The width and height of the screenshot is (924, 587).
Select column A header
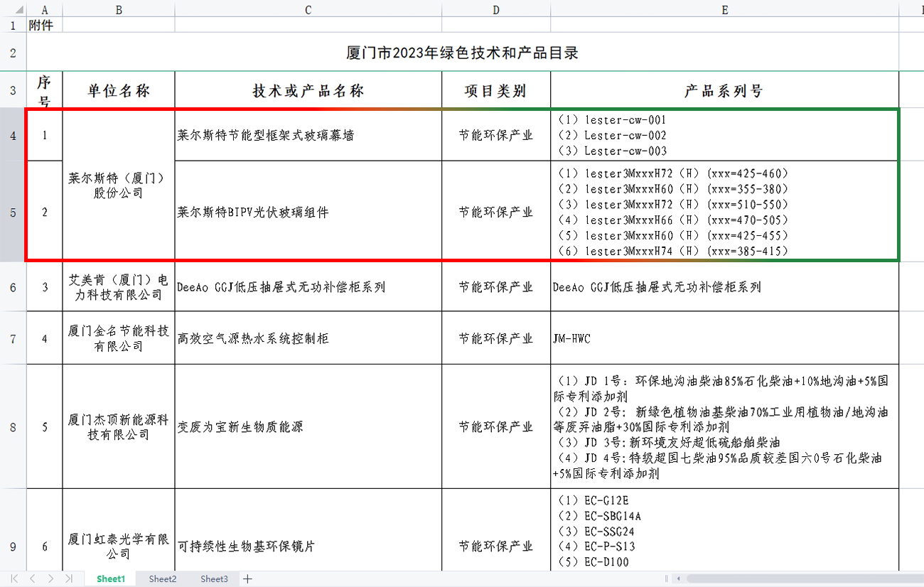45,9
